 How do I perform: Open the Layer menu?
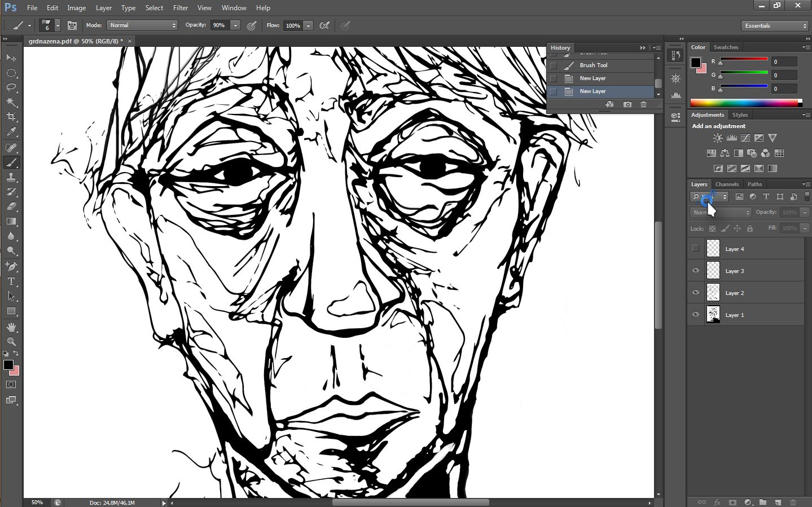click(x=104, y=8)
